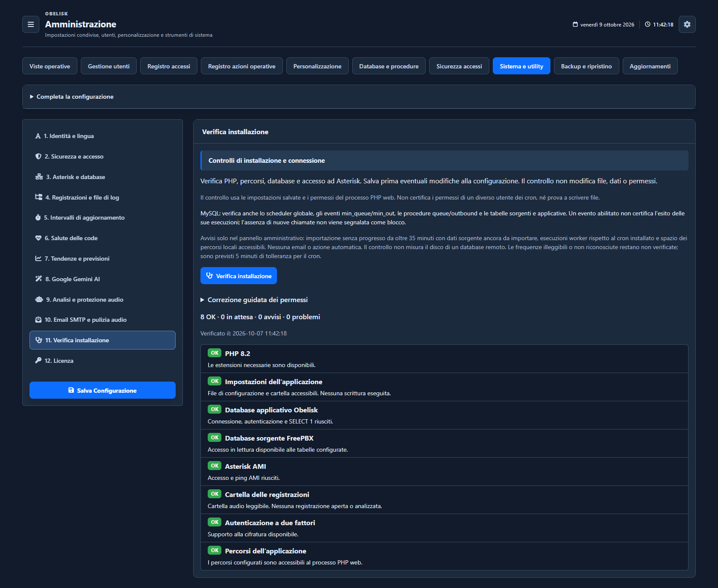The image size is (718, 588).
Task: Switch to Gestione utenti tab
Action: (x=109, y=66)
